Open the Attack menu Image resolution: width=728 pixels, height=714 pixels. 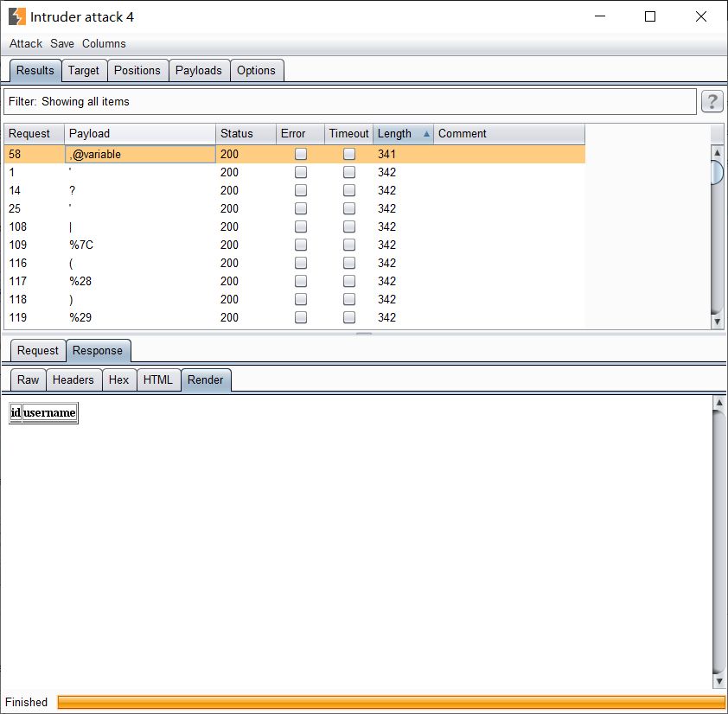click(26, 43)
